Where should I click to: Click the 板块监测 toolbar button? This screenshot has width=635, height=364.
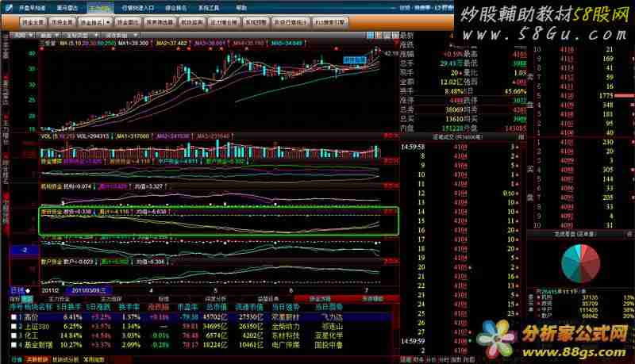click(x=192, y=22)
